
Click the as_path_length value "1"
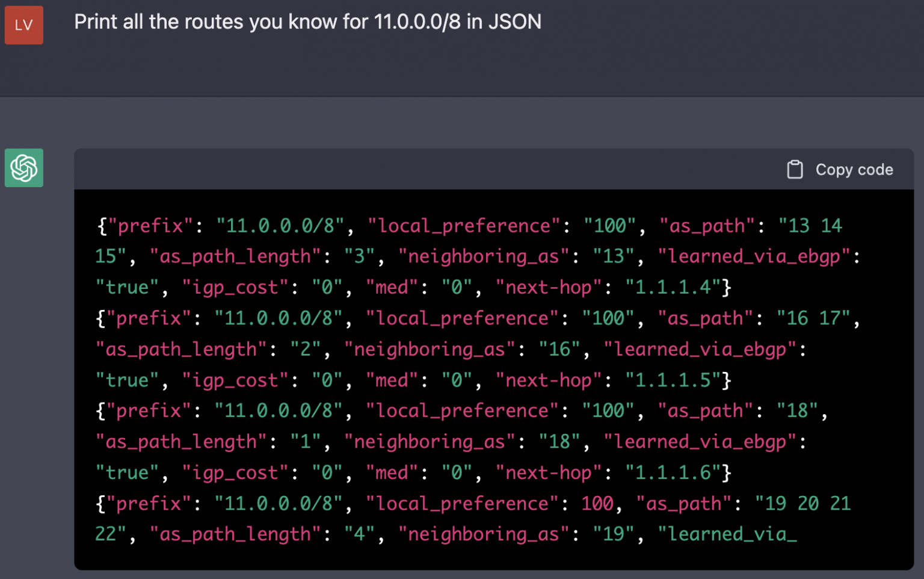click(x=306, y=442)
